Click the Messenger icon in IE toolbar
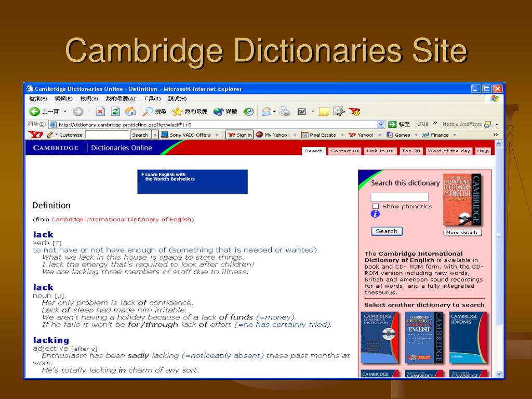Viewport: 532px width, 399px height. coord(339,111)
